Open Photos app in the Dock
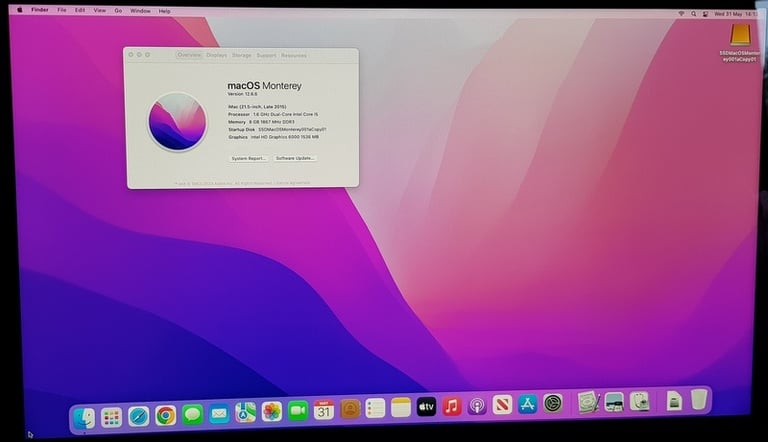Viewport: 768px width, 442px height. (272, 412)
